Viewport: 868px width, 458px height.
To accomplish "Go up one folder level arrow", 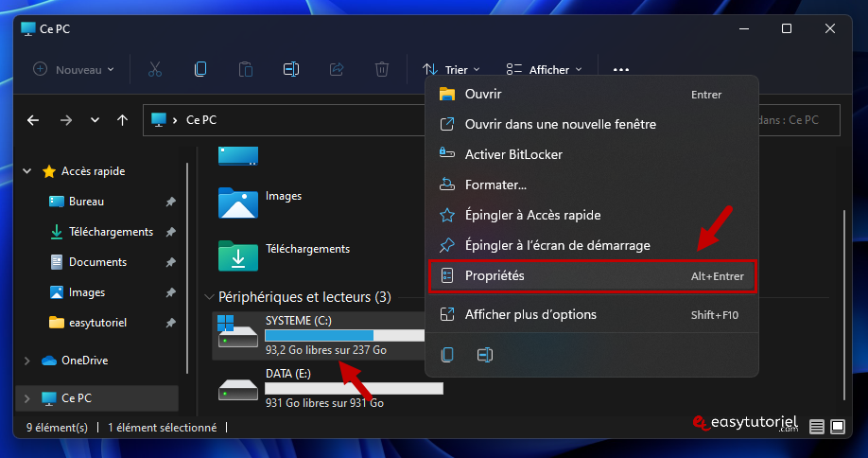I will [x=122, y=120].
